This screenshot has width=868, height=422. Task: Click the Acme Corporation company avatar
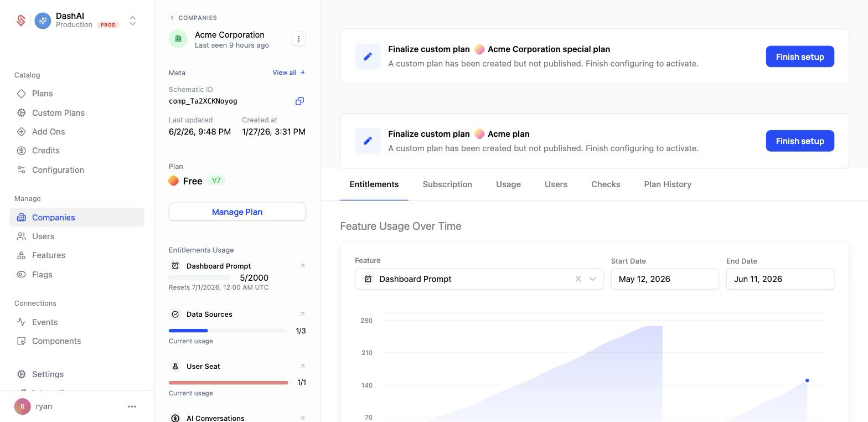coord(178,39)
